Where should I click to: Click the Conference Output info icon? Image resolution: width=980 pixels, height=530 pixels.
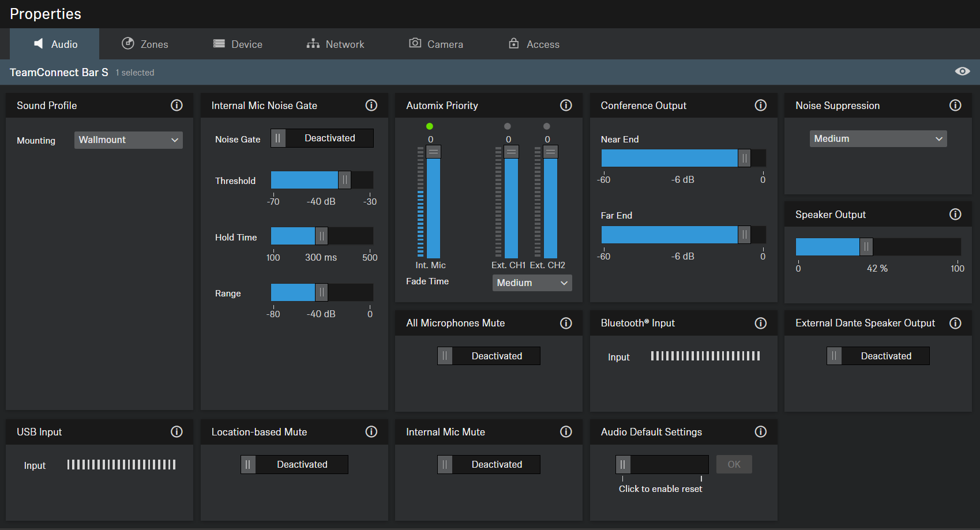761,106
